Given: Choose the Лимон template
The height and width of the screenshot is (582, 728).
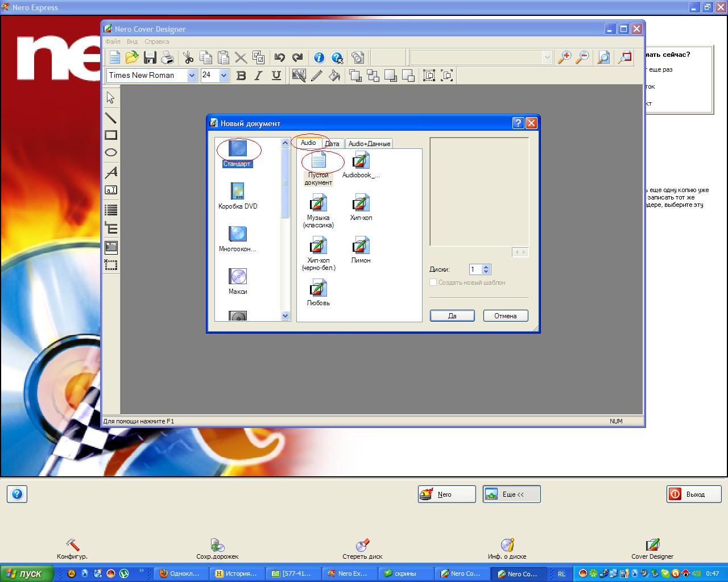Looking at the screenshot, I should 361,251.
